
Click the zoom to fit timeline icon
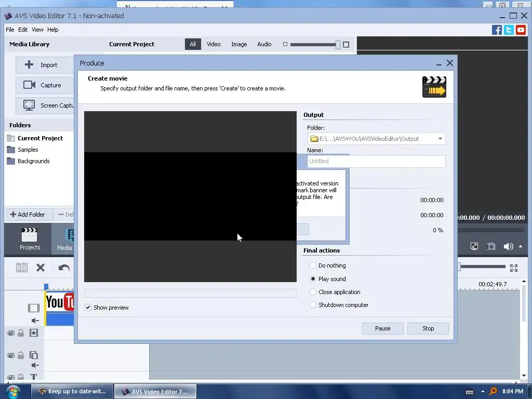coord(514,268)
